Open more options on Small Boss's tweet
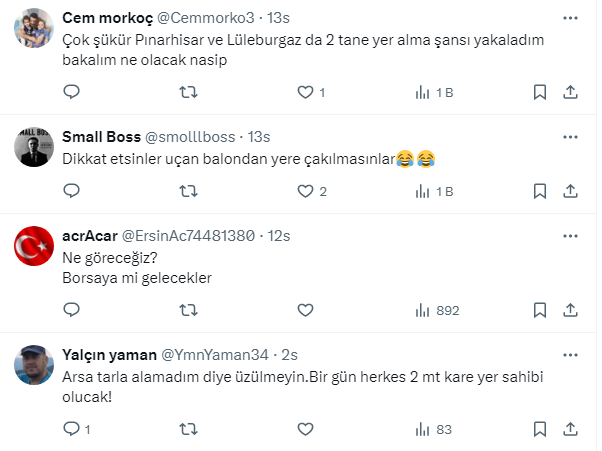This screenshot has height=451, width=602. [x=569, y=137]
